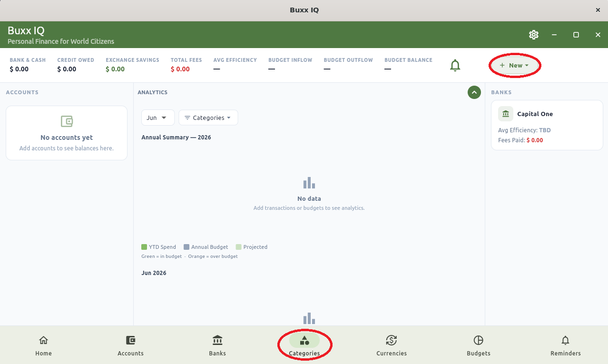This screenshot has height=364, width=608.
Task: Expand the Jun month dropdown
Action: [x=158, y=118]
